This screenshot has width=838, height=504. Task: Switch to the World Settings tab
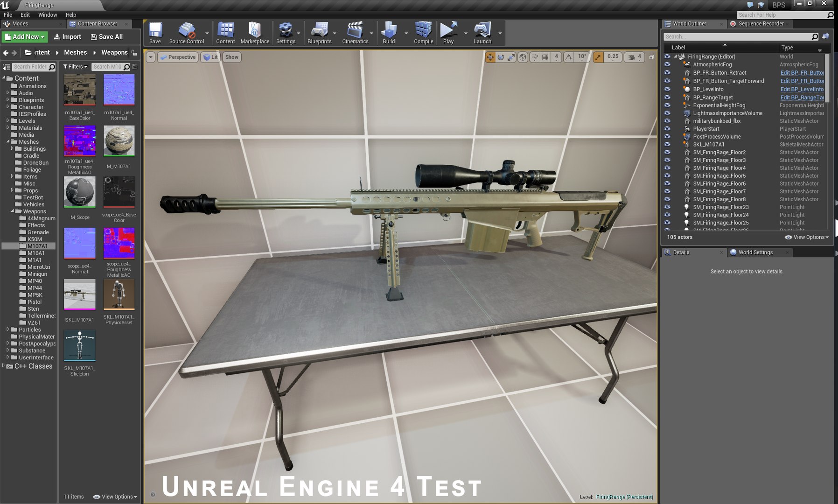[755, 252]
